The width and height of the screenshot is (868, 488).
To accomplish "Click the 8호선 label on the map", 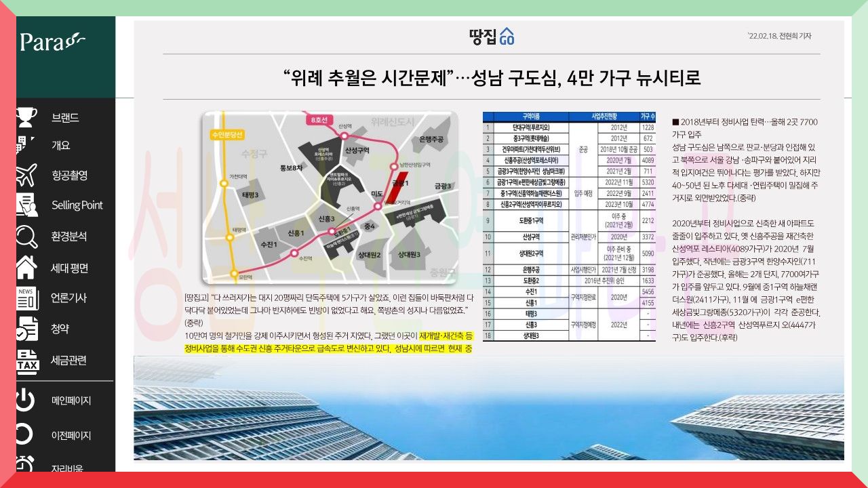I will [319, 120].
